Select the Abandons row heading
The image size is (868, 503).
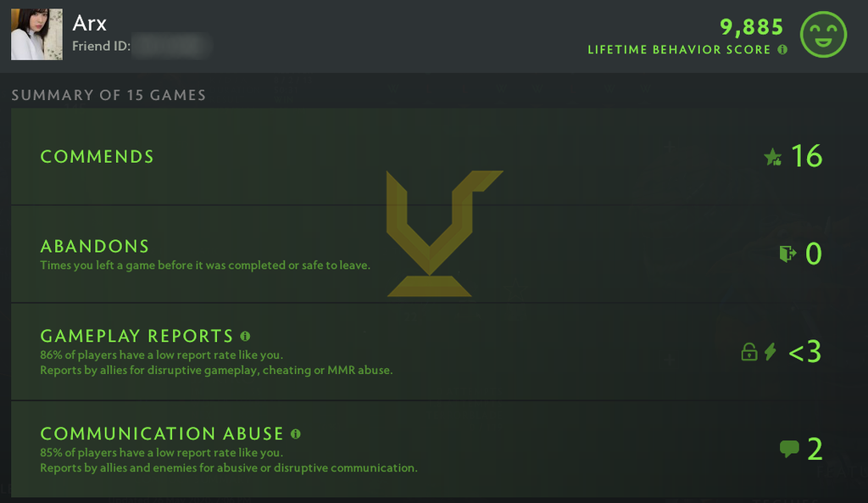[x=95, y=246]
